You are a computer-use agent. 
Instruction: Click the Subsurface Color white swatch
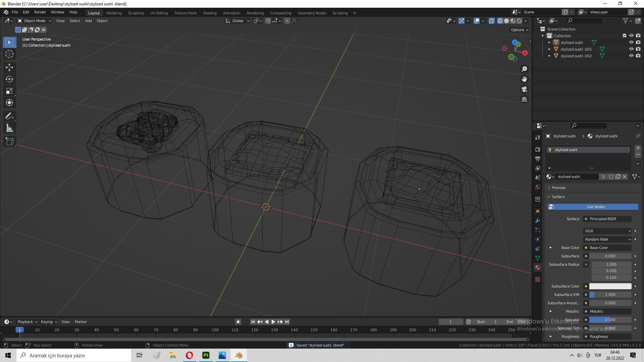(610, 286)
